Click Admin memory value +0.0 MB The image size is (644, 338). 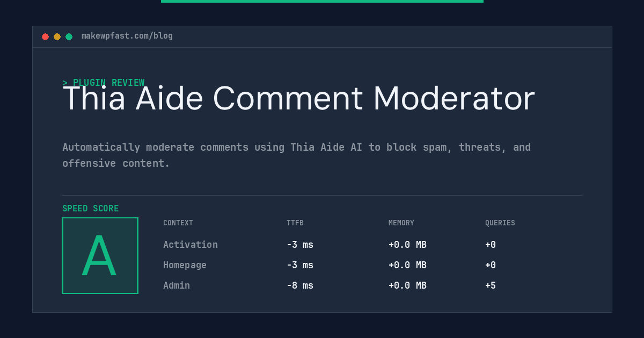(x=407, y=285)
